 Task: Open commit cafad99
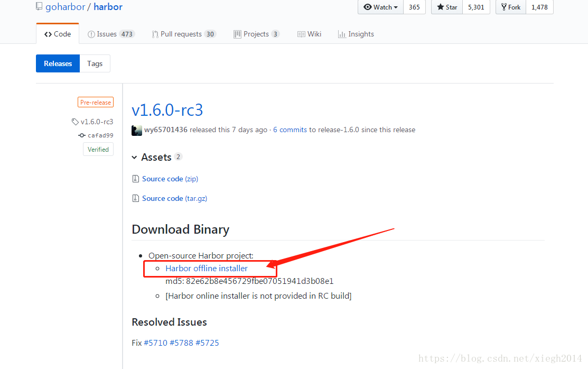pyautogui.click(x=100, y=135)
